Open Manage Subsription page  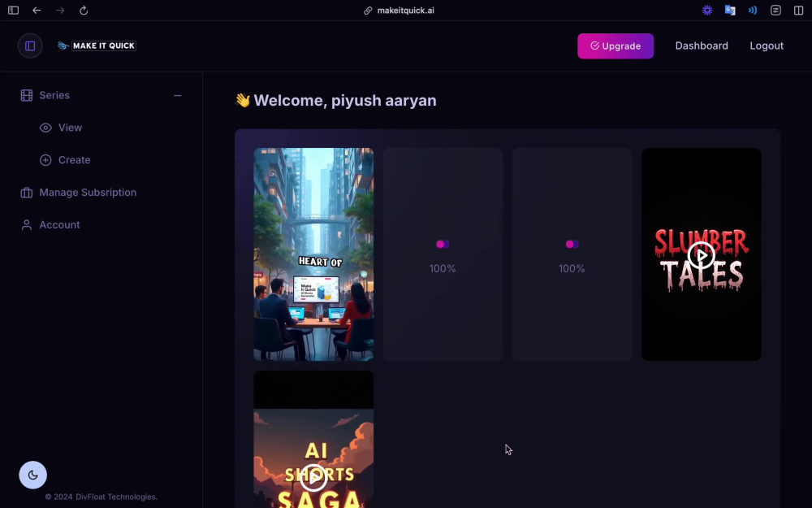[88, 193]
